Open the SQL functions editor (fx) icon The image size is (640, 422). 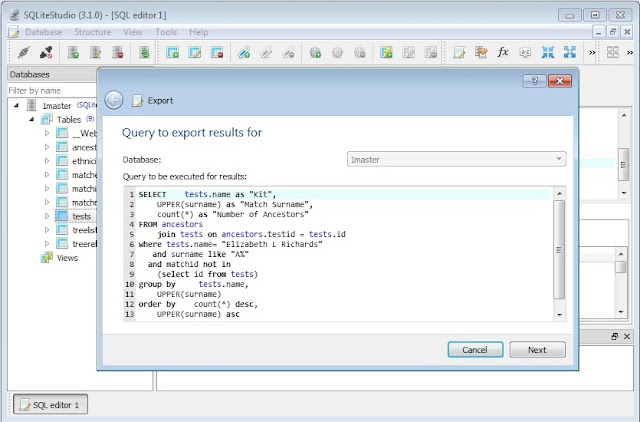(503, 52)
